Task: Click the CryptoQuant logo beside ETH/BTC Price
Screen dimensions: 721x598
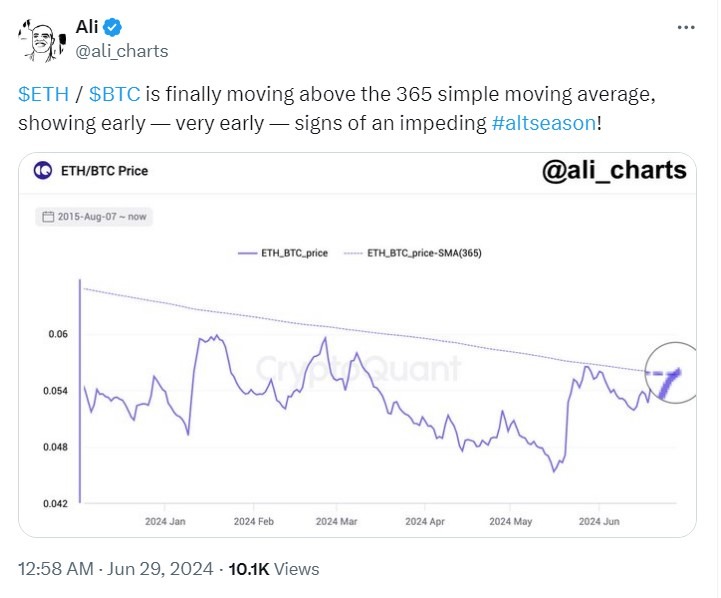Action: [43, 171]
